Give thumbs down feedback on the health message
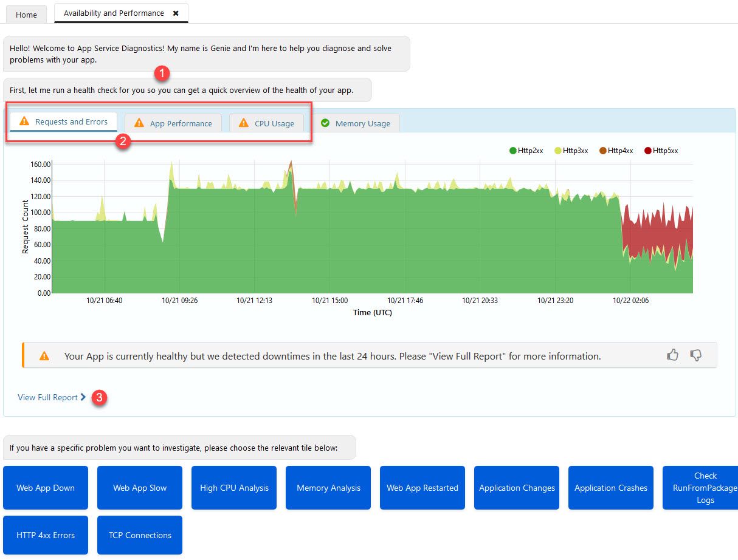This screenshot has width=738, height=560. pos(695,355)
